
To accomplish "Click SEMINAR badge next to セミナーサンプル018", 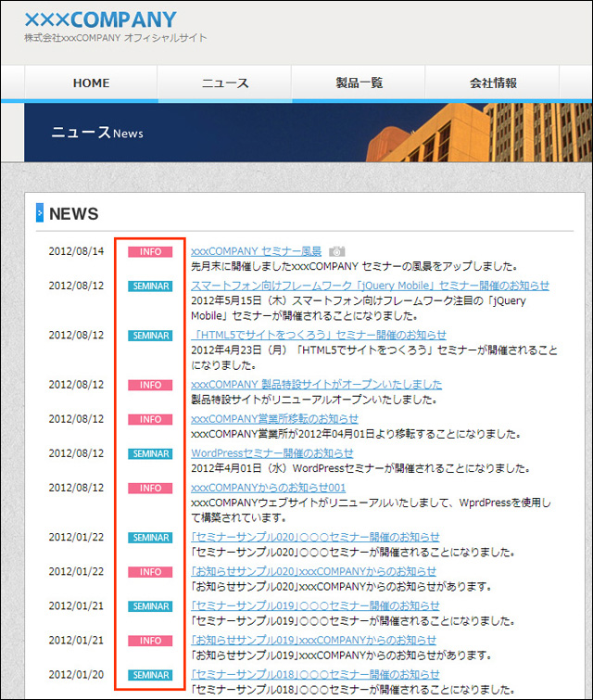I will pos(150,676).
